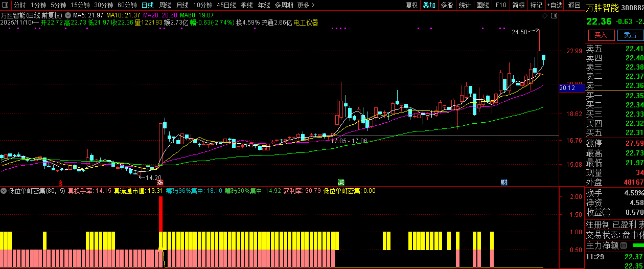Expand the 低位单峰密集 indicator dropdown arrow
The height and width of the screenshot is (269, 644).
(x=4, y=191)
